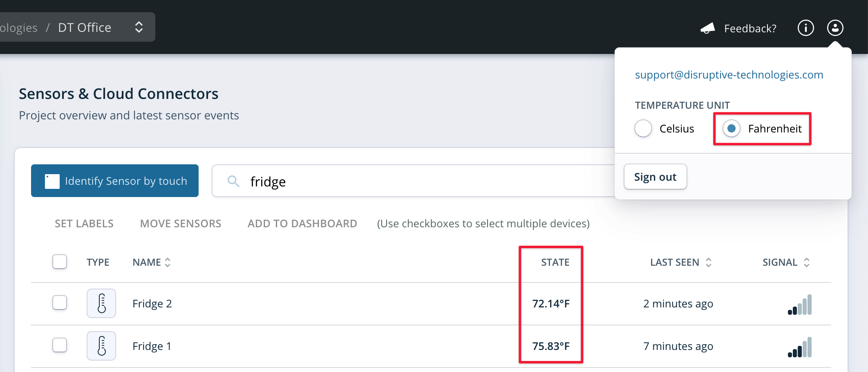
Task: Check the Fridge 2 row checkbox
Action: (x=60, y=303)
